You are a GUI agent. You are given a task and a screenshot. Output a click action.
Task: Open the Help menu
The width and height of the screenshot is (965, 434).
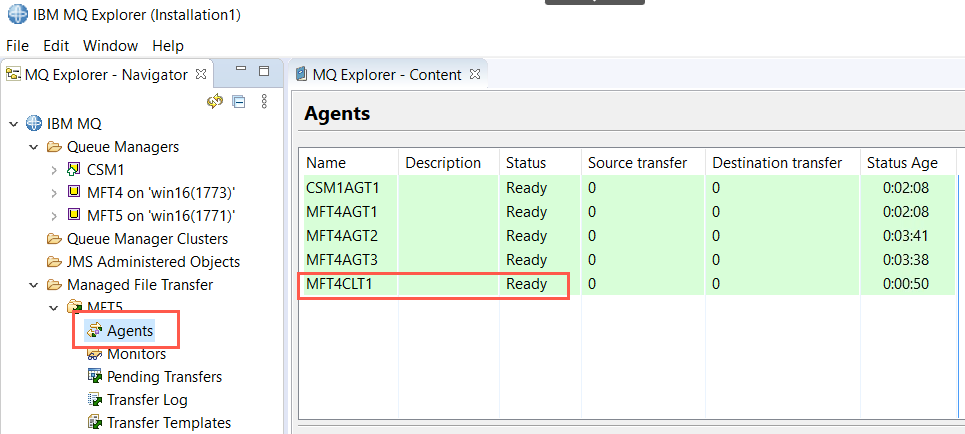[168, 46]
